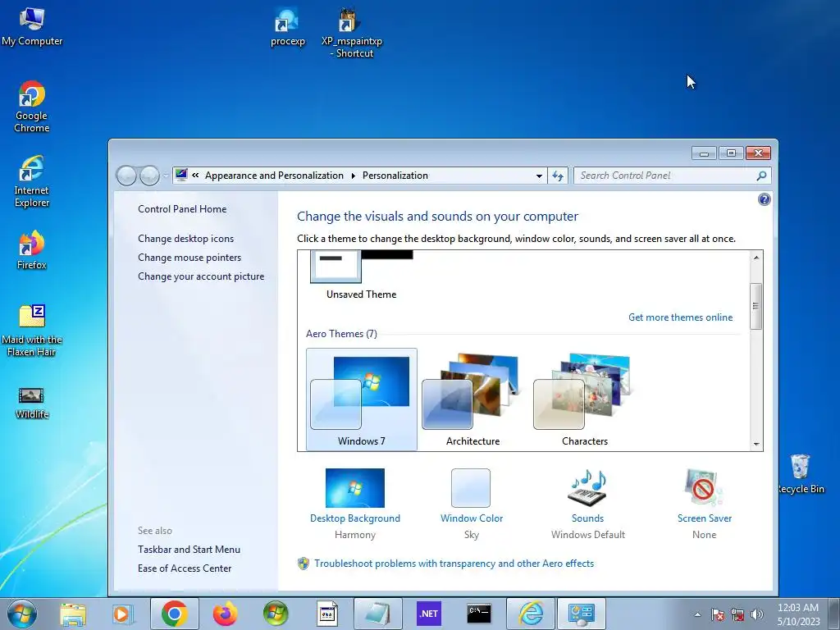Click the Help question mark icon
The width and height of the screenshot is (840, 630).
[764, 200]
